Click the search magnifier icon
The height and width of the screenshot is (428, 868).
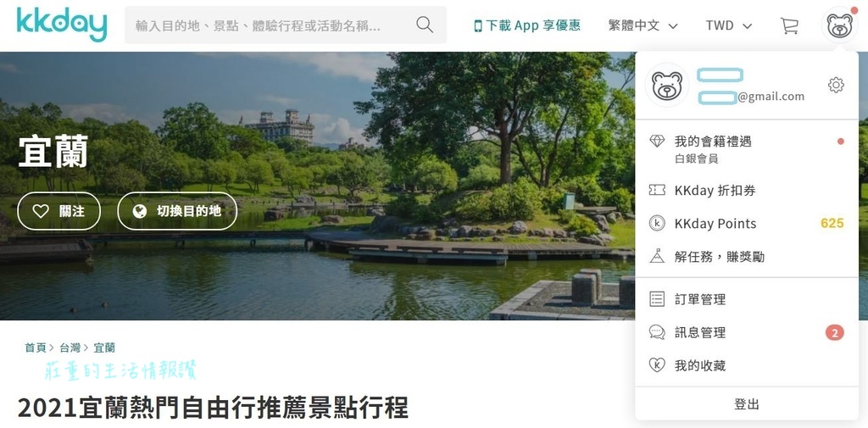click(x=425, y=25)
